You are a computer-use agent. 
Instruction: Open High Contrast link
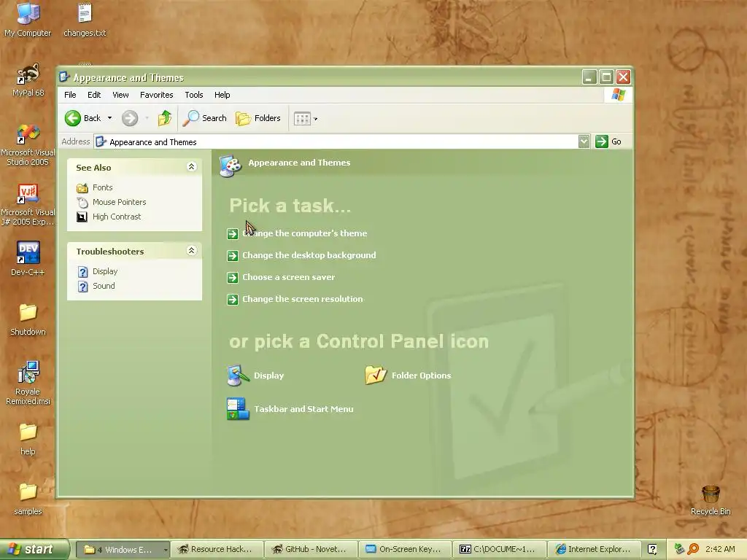coord(117,217)
